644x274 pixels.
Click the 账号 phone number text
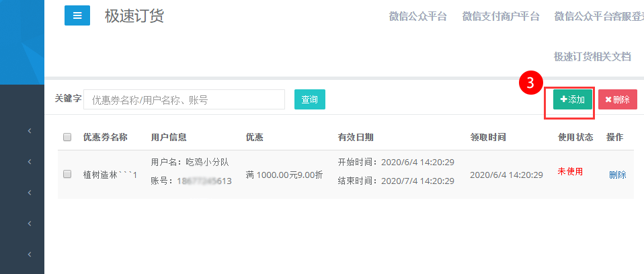coord(192,181)
